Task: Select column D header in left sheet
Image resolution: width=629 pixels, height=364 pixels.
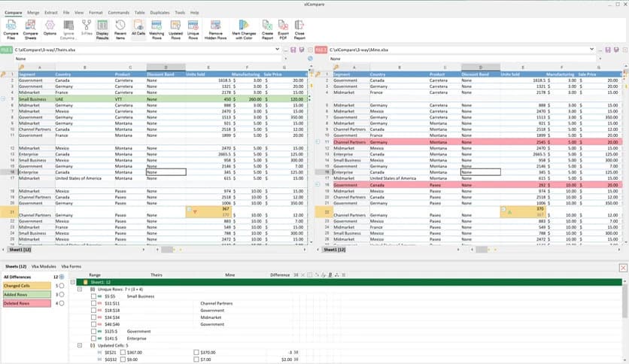Action: [x=166, y=68]
